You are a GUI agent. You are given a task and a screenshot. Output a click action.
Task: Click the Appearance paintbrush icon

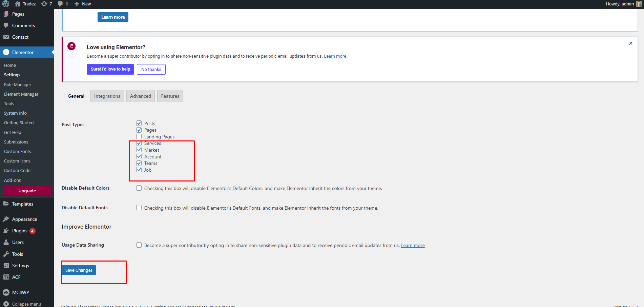click(x=6, y=219)
